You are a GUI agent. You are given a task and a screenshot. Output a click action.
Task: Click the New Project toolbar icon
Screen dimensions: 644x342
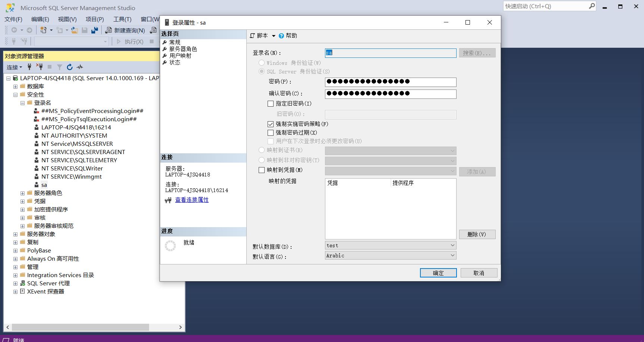tap(44, 30)
